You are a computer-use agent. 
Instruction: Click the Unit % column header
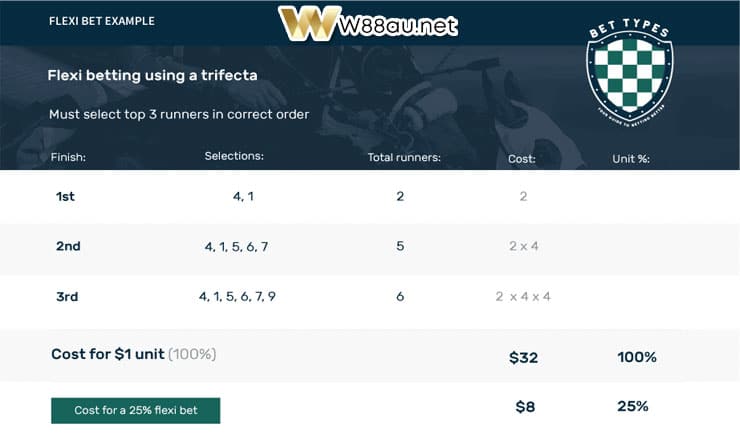pyautogui.click(x=631, y=159)
